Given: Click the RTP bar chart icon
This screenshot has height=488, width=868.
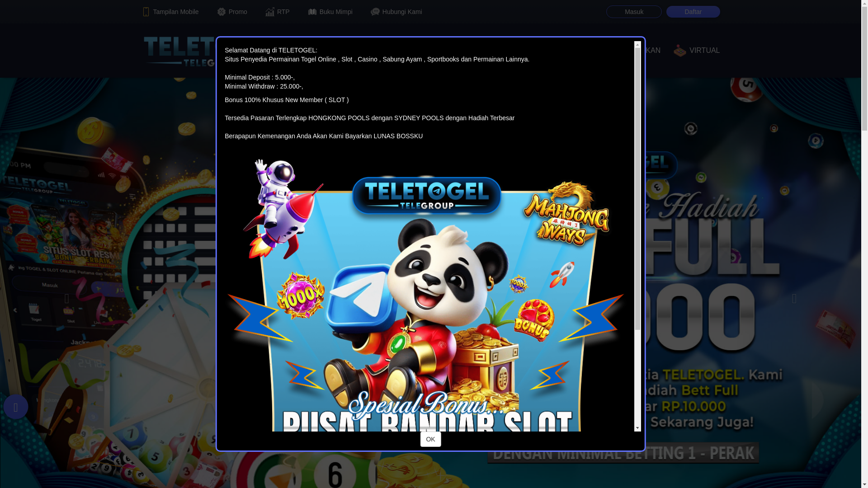Looking at the screenshot, I should [270, 12].
